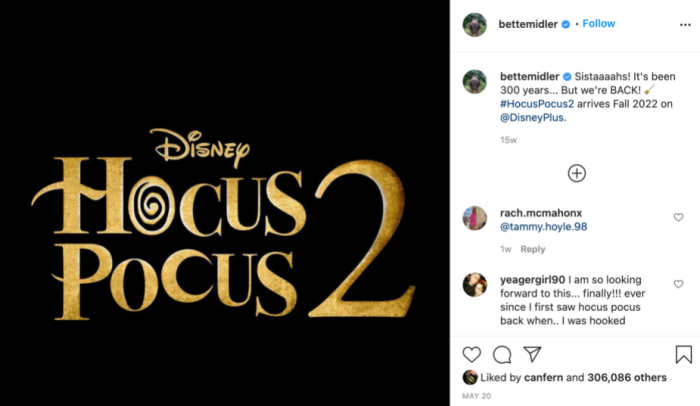700x406 pixels.
Task: Load more comments with plus circle
Action: point(577,173)
